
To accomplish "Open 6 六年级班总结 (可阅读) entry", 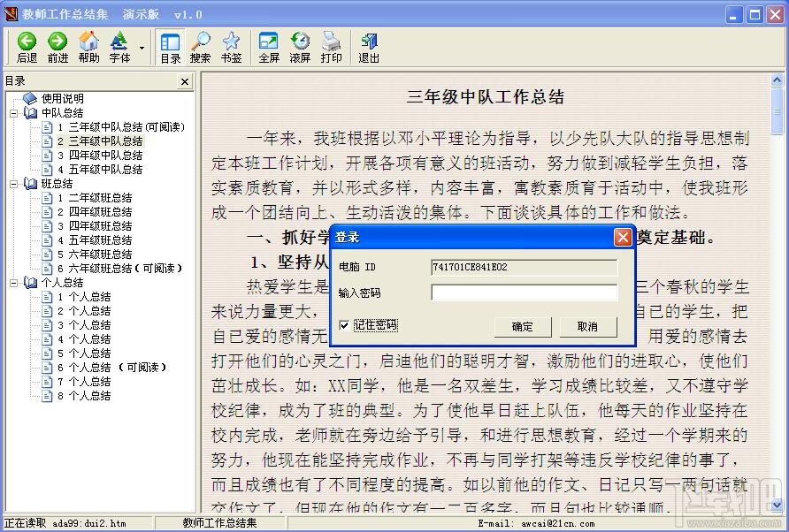I will 119,268.
